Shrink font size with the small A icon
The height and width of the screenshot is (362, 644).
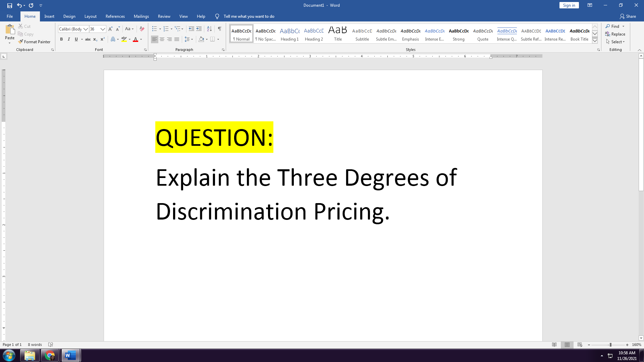[x=118, y=29]
